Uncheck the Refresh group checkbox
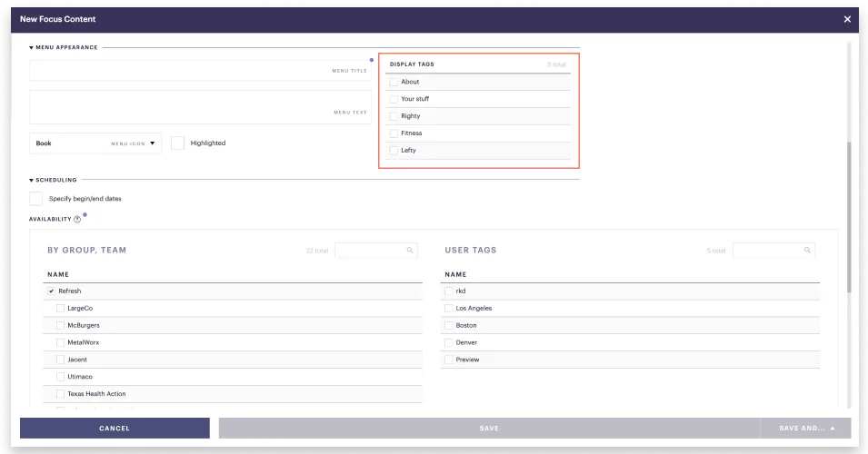Image resolution: width=868 pixels, height=454 pixels. pyautogui.click(x=52, y=291)
